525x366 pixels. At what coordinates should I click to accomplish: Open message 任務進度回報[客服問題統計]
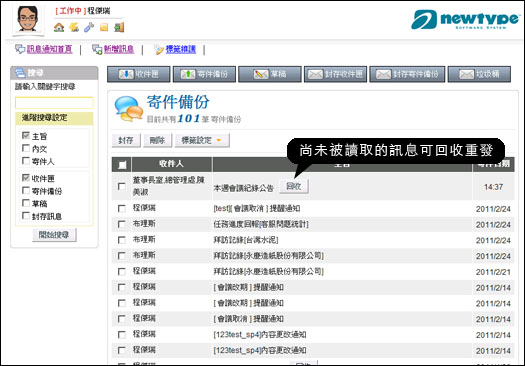[261, 224]
